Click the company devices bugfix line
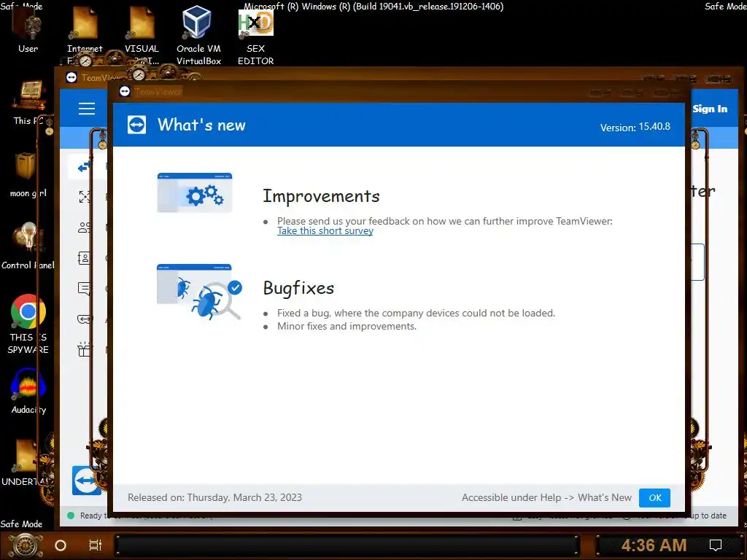The width and height of the screenshot is (747, 560). click(416, 314)
